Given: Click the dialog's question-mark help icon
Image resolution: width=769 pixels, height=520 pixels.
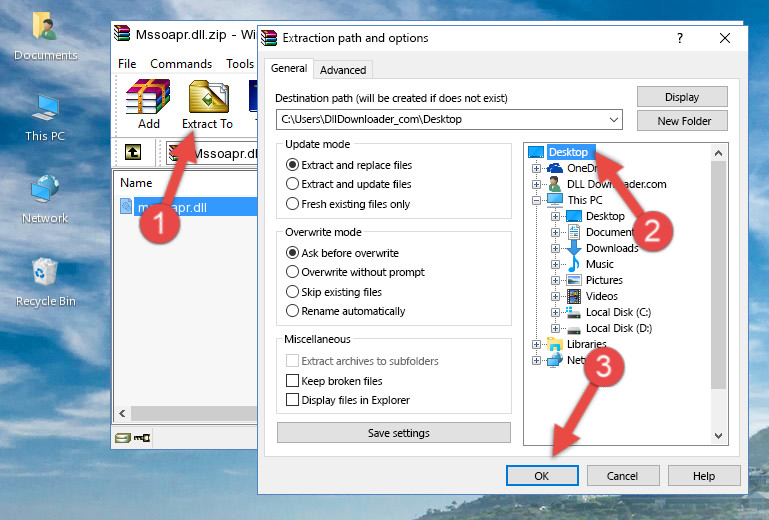Looking at the screenshot, I should (x=680, y=38).
